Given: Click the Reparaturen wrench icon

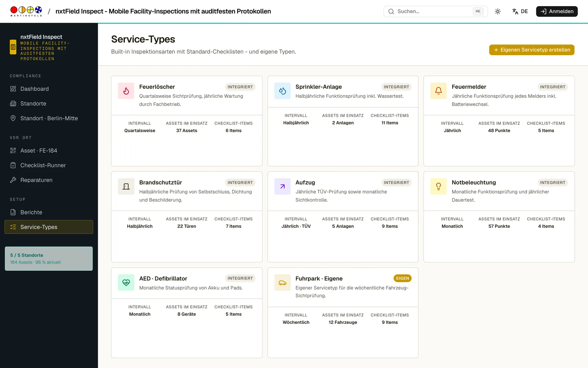Looking at the screenshot, I should pos(13,180).
